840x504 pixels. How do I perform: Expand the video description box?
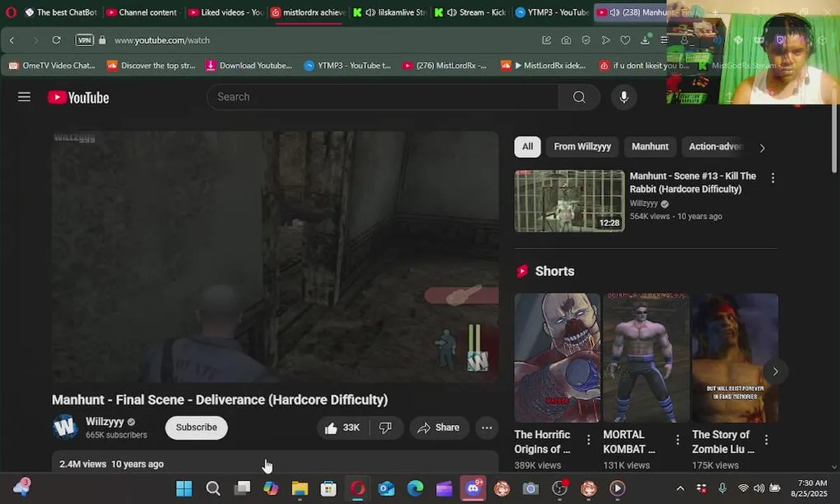click(x=275, y=463)
